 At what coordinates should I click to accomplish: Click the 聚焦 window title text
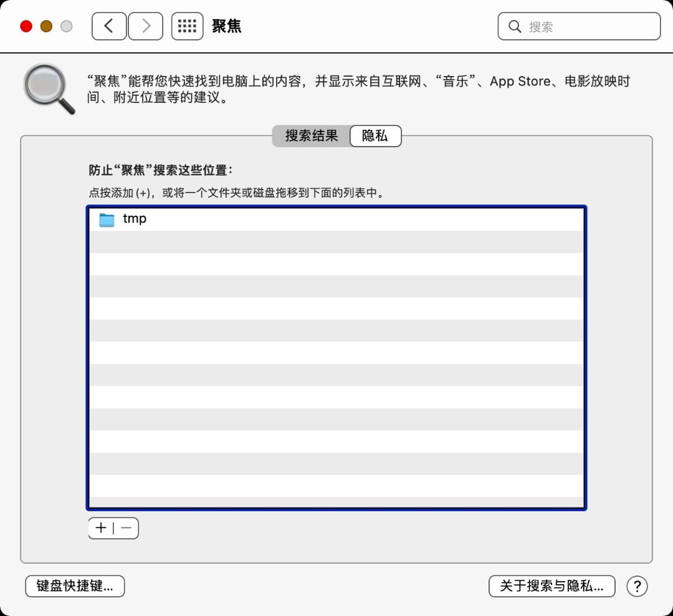[226, 26]
